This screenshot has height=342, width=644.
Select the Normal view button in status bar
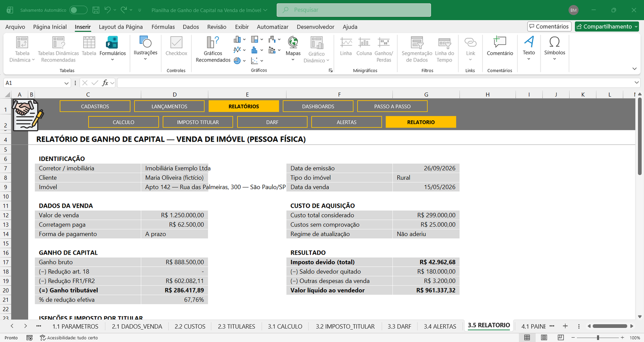527,338
